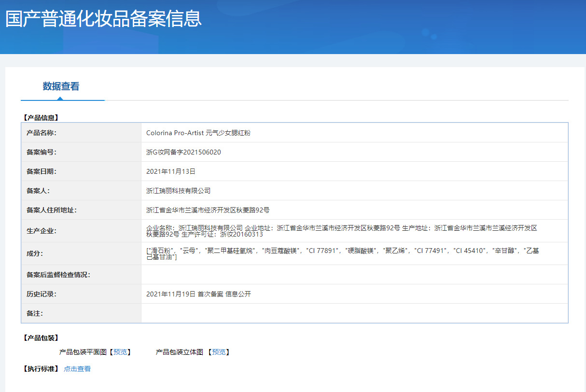586x392 pixels.
Task: Click the 成分: row label
Action: [x=35, y=253]
